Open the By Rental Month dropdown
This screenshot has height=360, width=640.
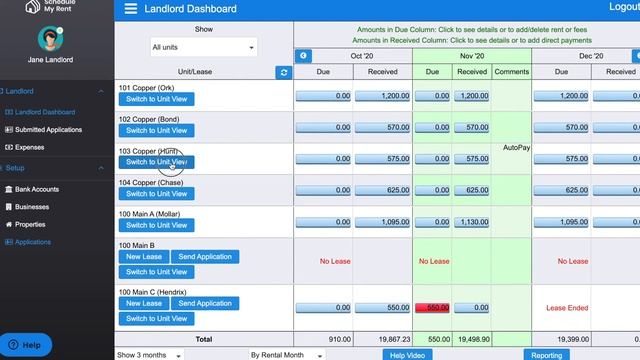(287, 355)
